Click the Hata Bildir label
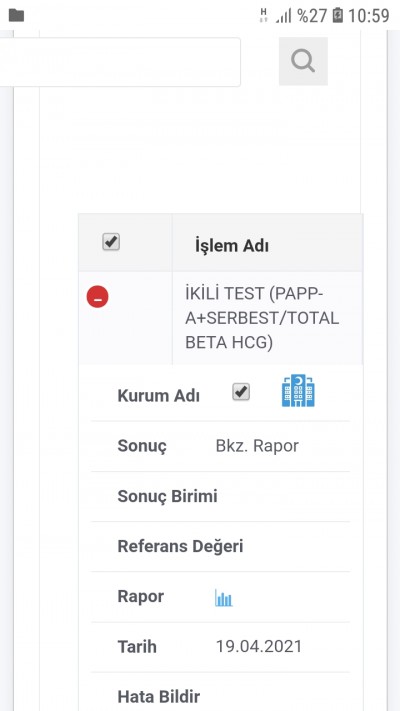 pos(159,696)
